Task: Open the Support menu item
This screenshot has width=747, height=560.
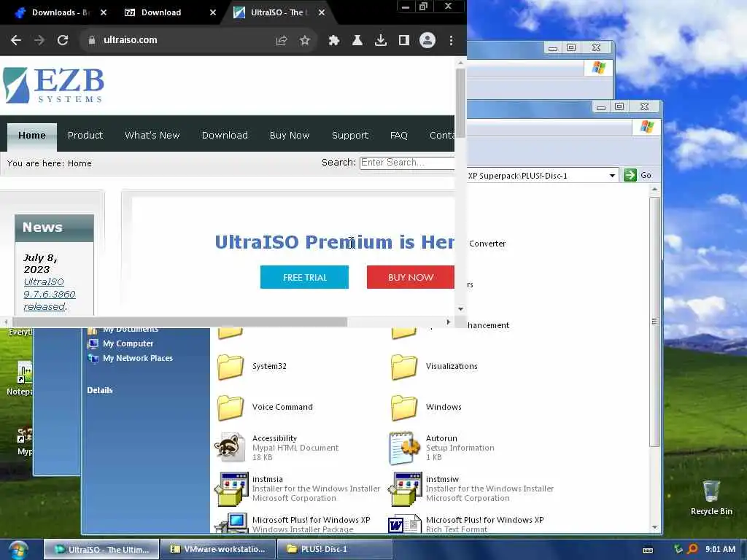Action: point(350,136)
